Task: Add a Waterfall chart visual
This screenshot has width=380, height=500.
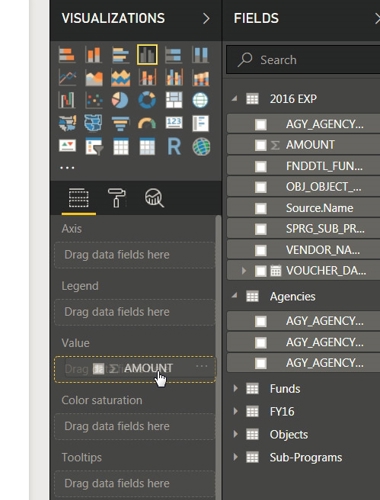Action: pyautogui.click(x=67, y=100)
